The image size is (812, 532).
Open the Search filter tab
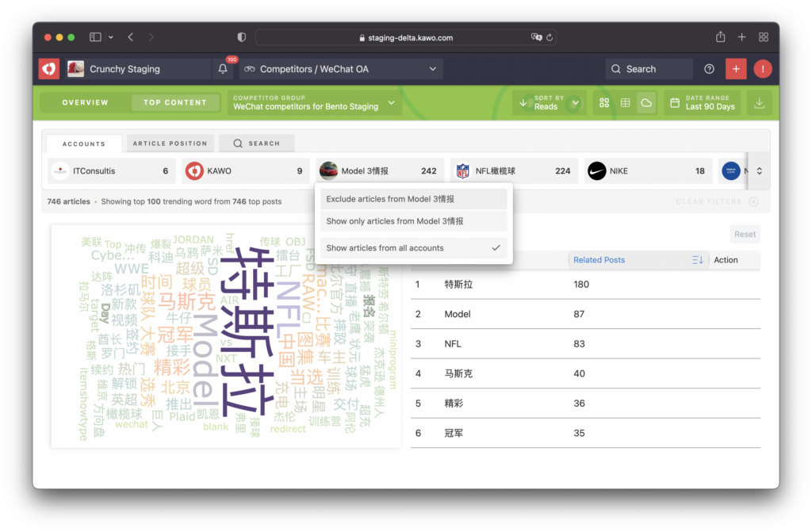tap(257, 144)
